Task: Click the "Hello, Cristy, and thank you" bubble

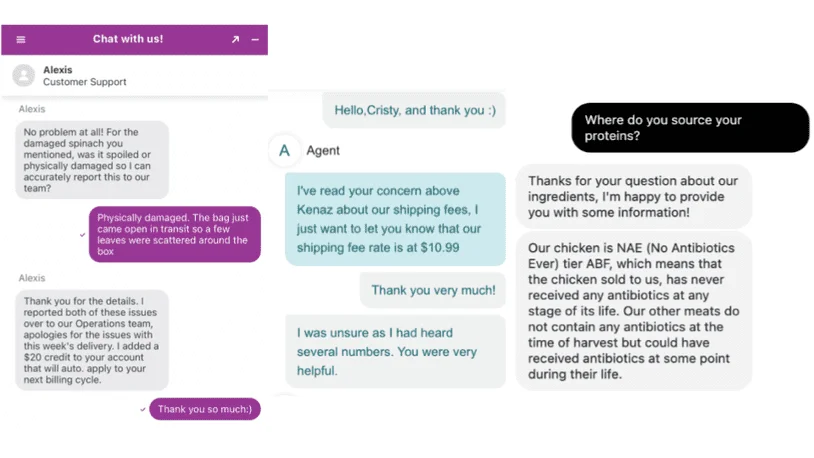Action: (413, 110)
